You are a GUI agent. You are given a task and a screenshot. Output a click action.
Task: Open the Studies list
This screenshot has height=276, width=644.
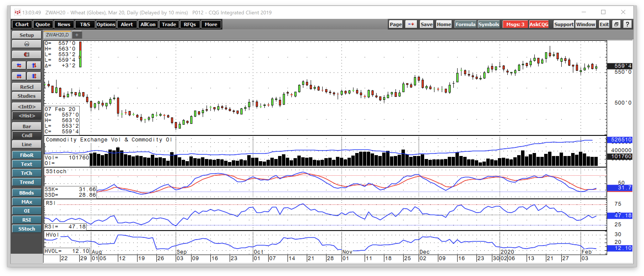point(27,96)
